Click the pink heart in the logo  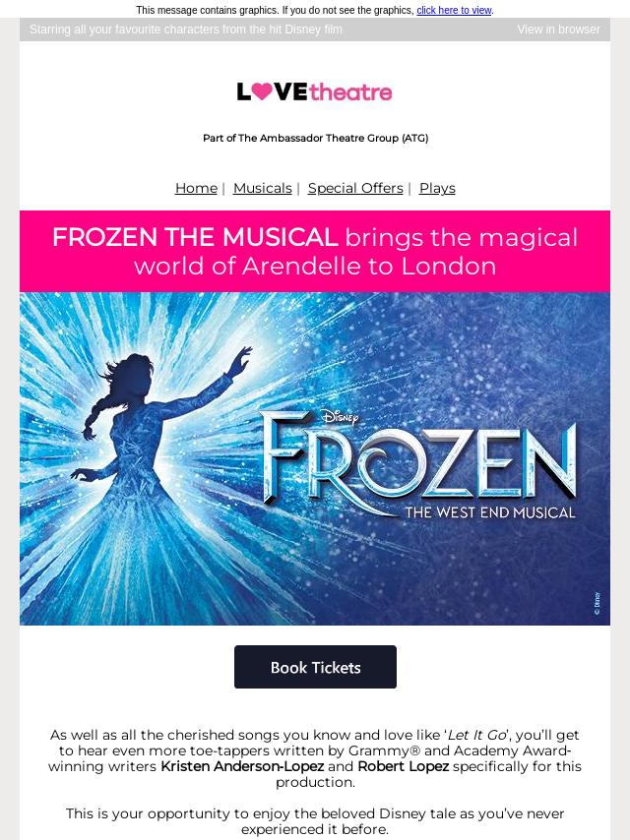262,91
